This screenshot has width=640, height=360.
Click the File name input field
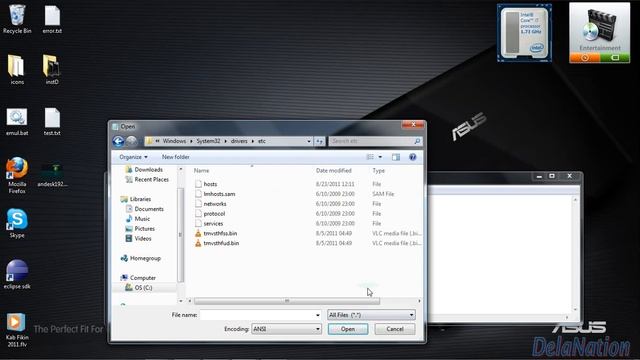257,315
